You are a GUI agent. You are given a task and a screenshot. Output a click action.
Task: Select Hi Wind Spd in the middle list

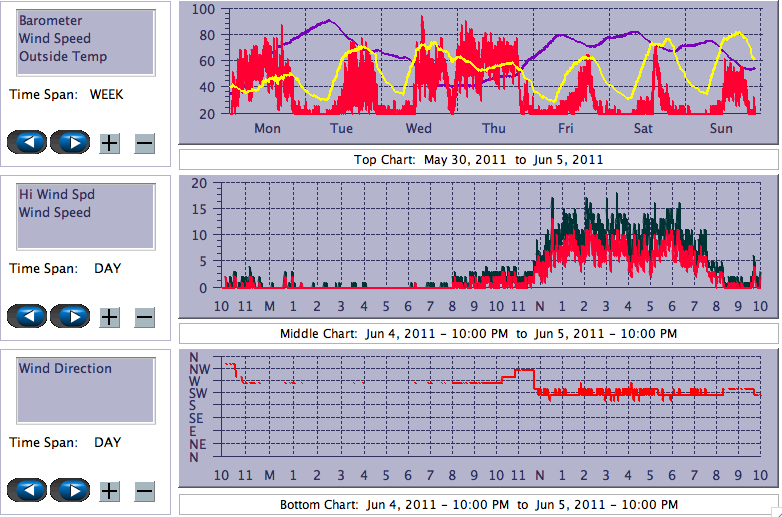pyautogui.click(x=57, y=194)
